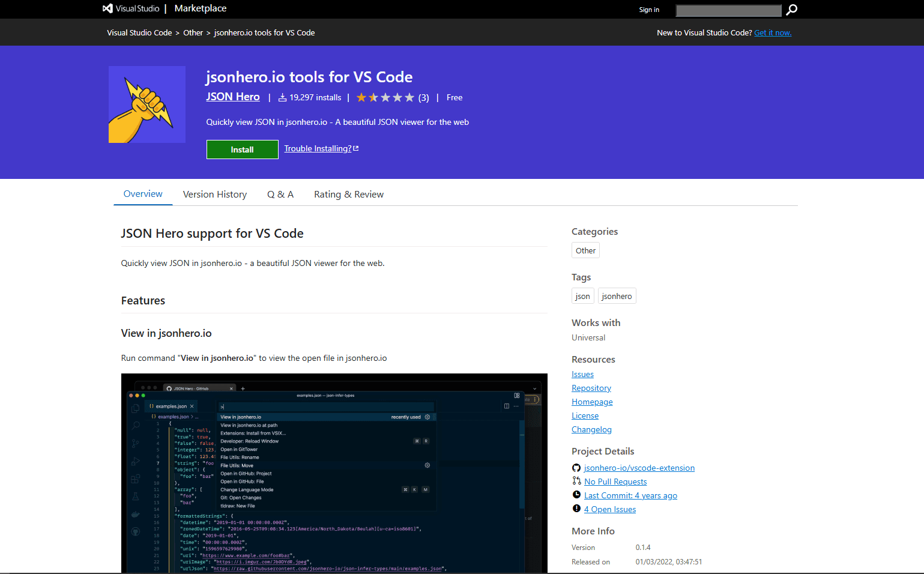
Task: Select the json tag
Action: pos(582,295)
